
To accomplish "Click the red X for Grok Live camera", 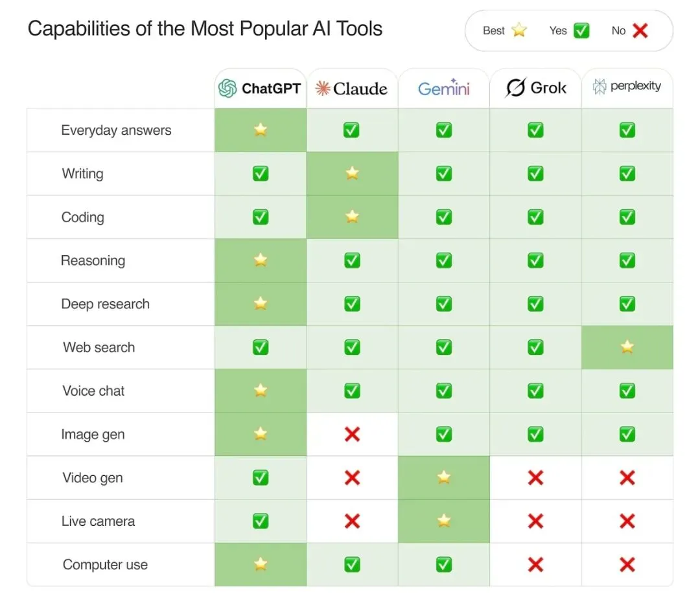I will [x=535, y=521].
